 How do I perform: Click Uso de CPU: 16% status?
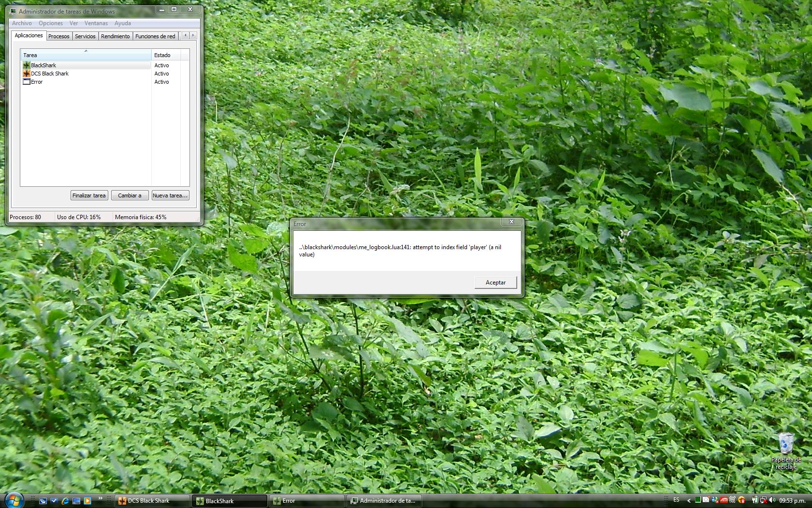click(x=79, y=217)
